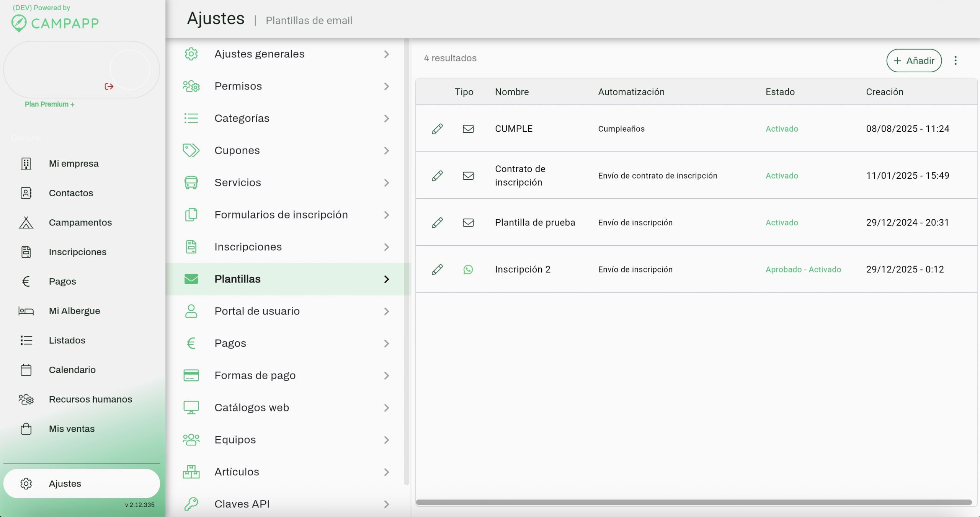Click the pencil edit icon for CUMPLE
Image resolution: width=980 pixels, height=517 pixels.
[437, 129]
